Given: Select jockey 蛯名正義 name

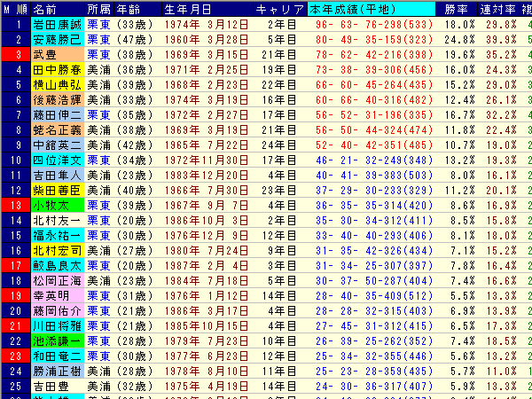Looking at the screenshot, I should click(57, 129).
